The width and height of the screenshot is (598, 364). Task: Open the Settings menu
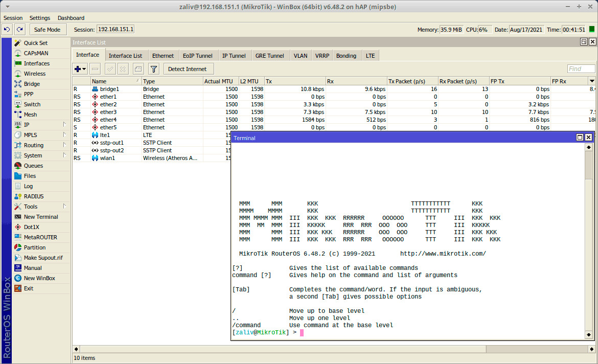pos(40,18)
